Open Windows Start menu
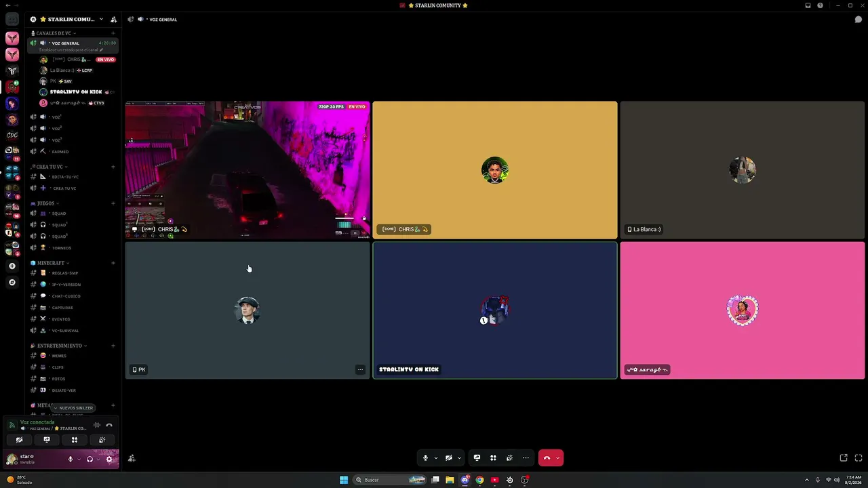This screenshot has width=868, height=488. coord(344,480)
